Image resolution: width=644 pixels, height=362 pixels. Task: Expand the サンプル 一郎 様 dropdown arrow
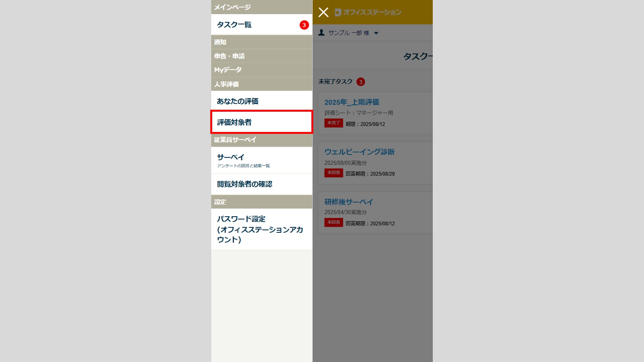[376, 33]
